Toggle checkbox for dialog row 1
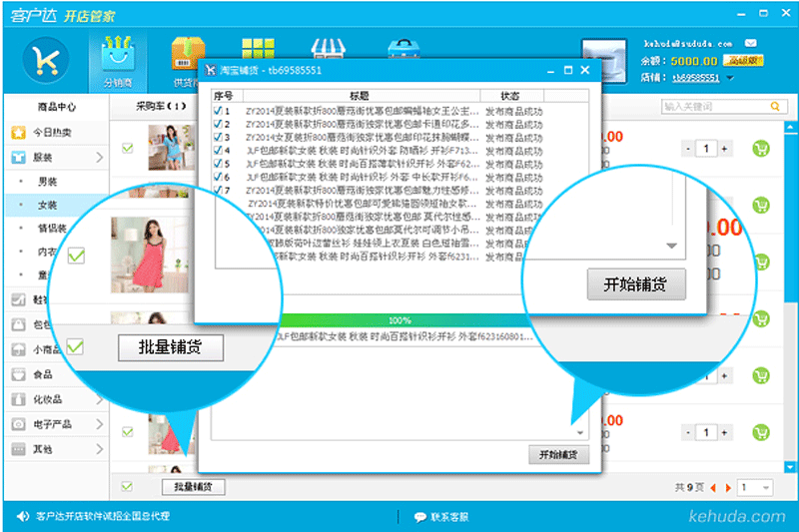This screenshot has height=532, width=799. [x=218, y=111]
